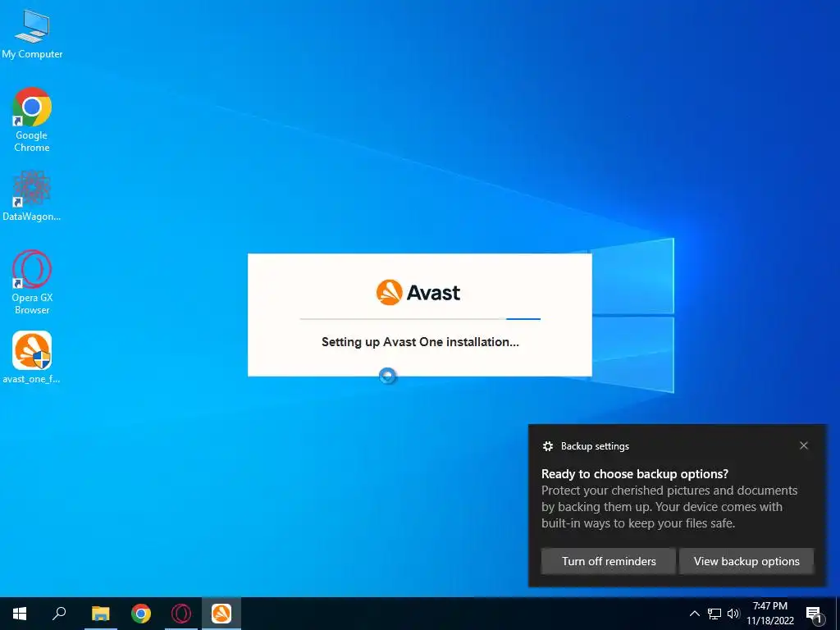Launch Chrome from the taskbar
This screenshot has width=840, height=630.
click(141, 614)
